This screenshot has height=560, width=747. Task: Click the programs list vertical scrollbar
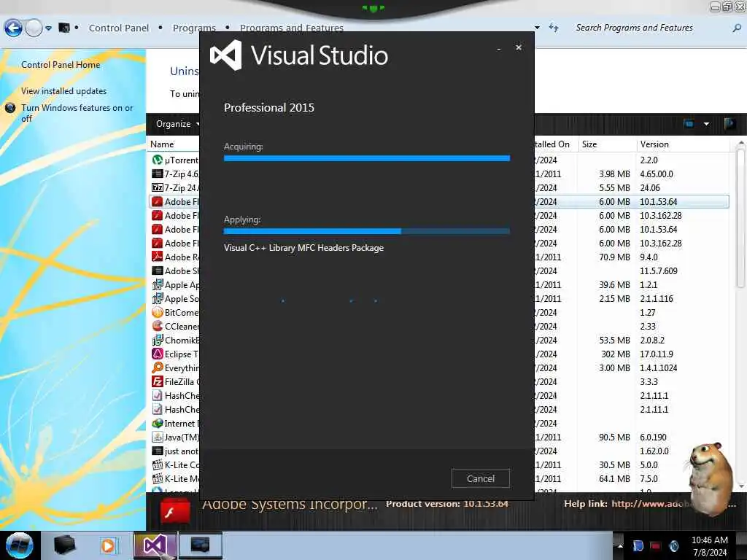[740, 219]
